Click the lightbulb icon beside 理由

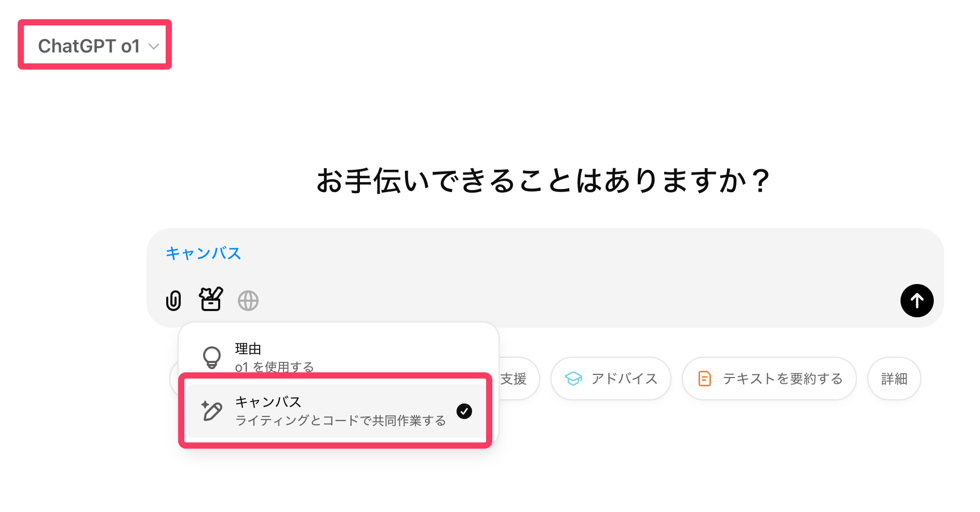212,357
